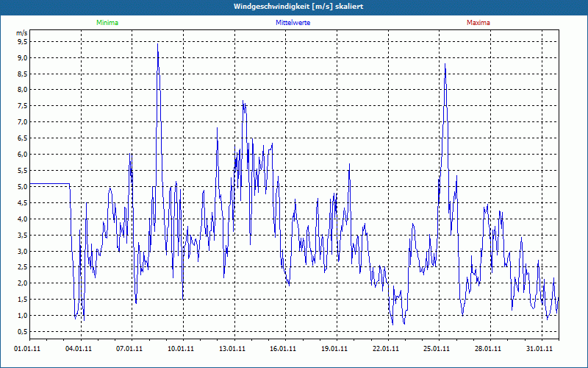Click the y-axis value 1,5
The height and width of the screenshot is (368, 588).
[23, 300]
